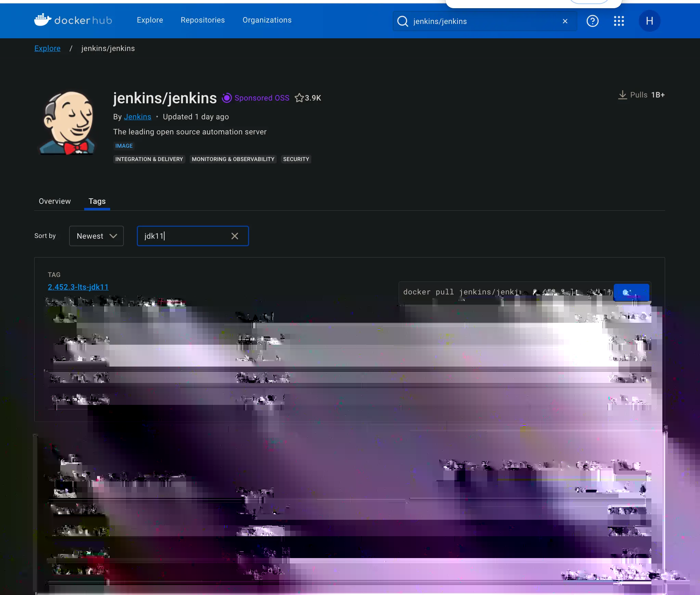
Task: Click the jenkins/jenkins breadcrumb text
Action: click(108, 49)
